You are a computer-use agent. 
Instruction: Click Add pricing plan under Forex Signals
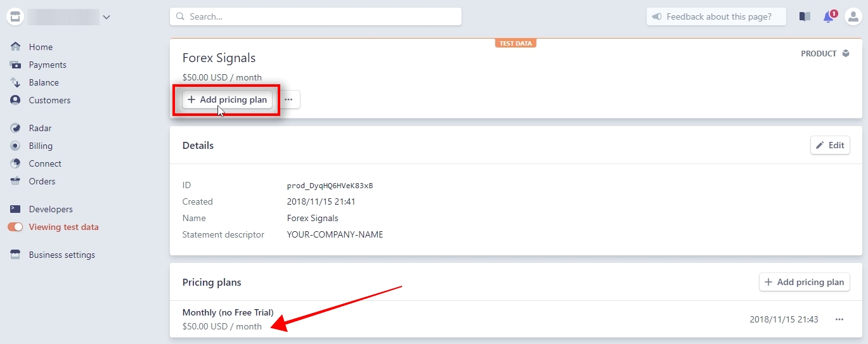click(227, 99)
